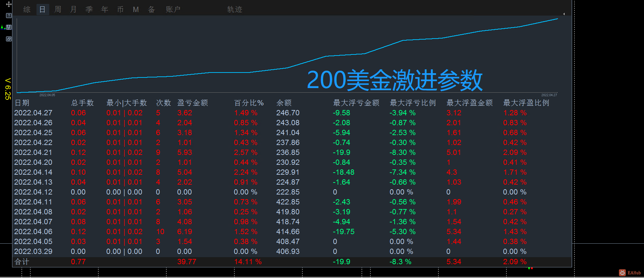Click the 余额 column header
The image size is (644, 278).
tap(284, 103)
